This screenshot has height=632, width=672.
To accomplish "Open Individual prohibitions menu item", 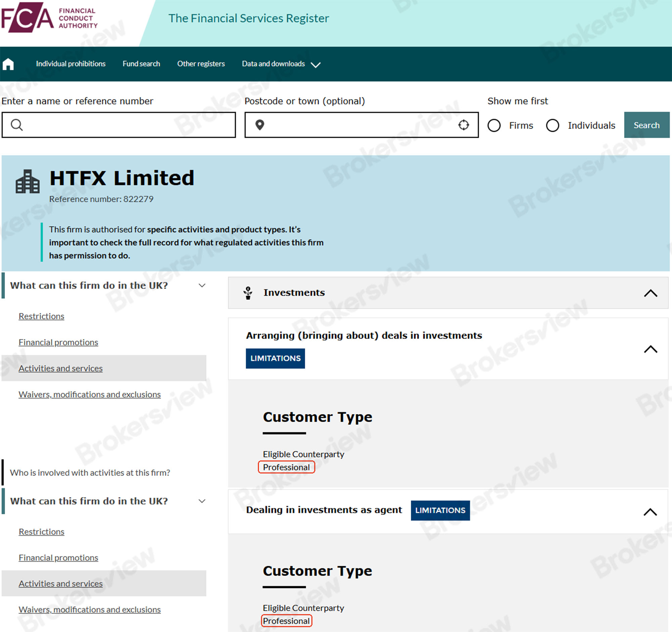I will coord(70,64).
